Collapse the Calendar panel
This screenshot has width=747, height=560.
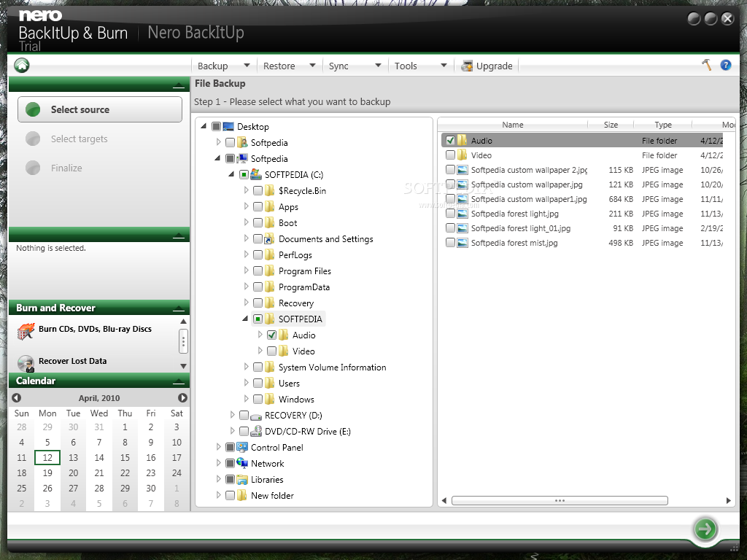[x=179, y=381]
